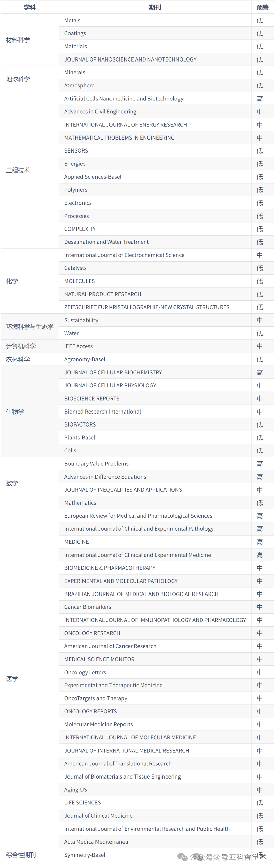Click the 期刊 column header
The width and height of the screenshot is (275, 868).
[x=155, y=7]
